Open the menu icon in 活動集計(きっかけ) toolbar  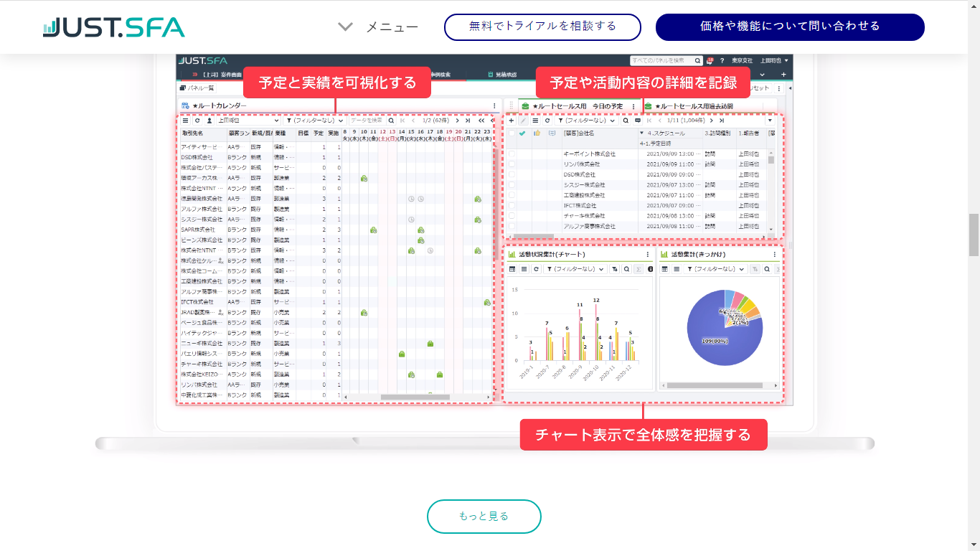coord(677,269)
